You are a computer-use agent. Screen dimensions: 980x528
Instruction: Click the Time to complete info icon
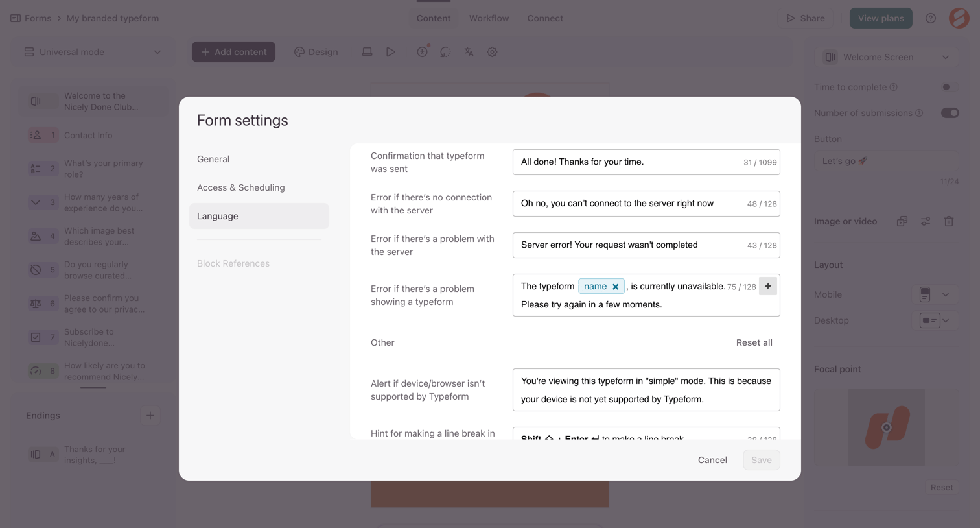click(894, 87)
